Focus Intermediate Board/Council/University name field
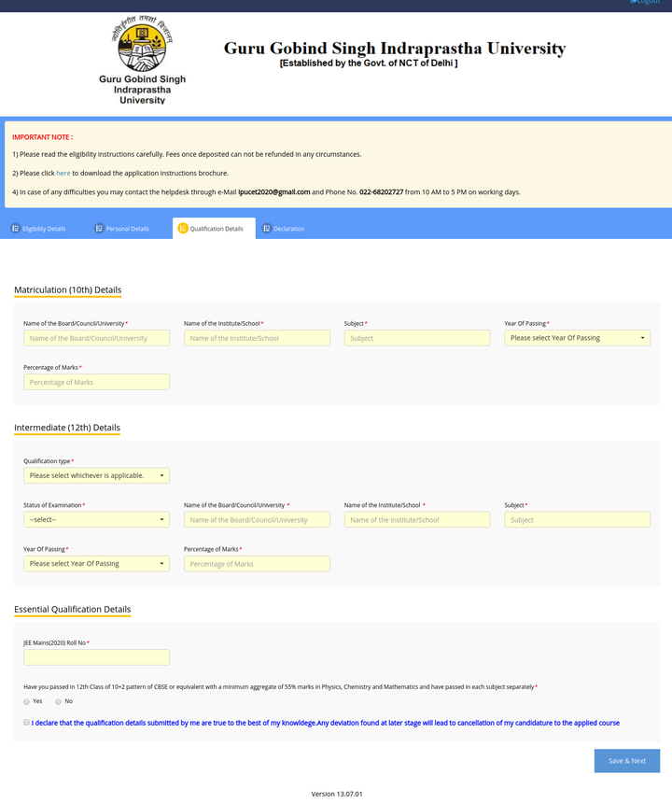Screen dimensions: 672x803 coord(257,520)
